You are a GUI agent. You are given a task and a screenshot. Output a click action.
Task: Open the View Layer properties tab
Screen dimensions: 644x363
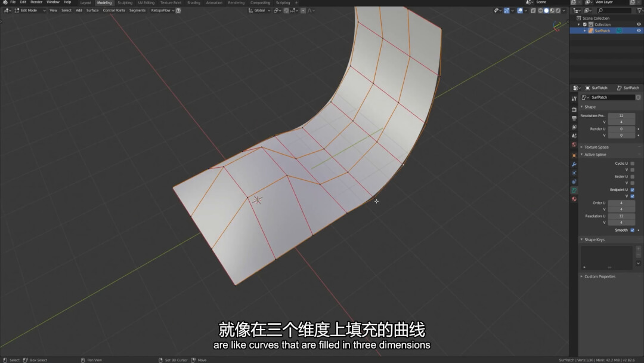(574, 127)
